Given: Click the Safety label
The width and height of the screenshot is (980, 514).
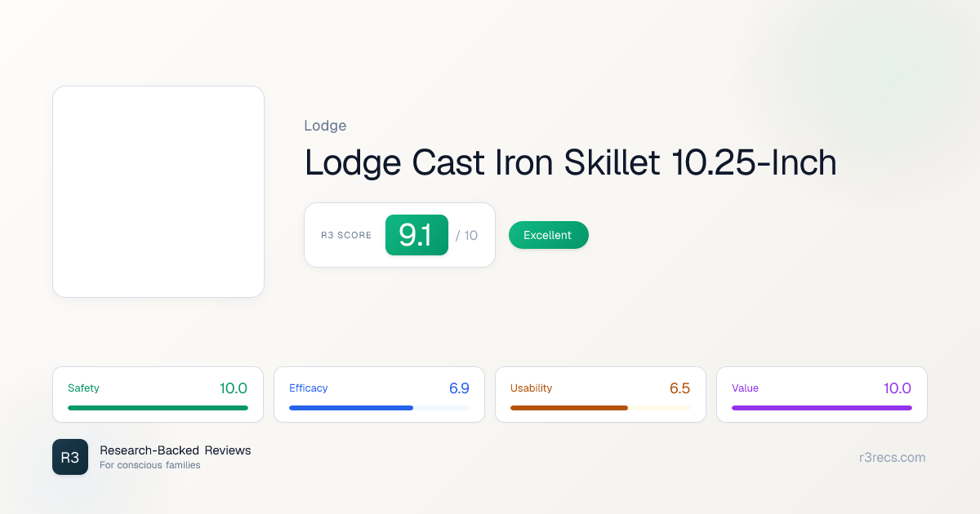Looking at the screenshot, I should [83, 388].
